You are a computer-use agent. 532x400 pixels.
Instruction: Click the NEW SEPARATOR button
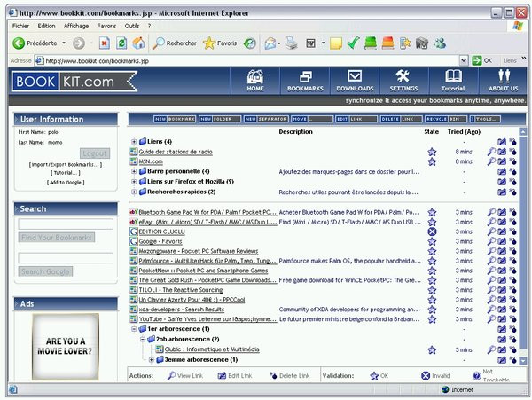coord(266,119)
